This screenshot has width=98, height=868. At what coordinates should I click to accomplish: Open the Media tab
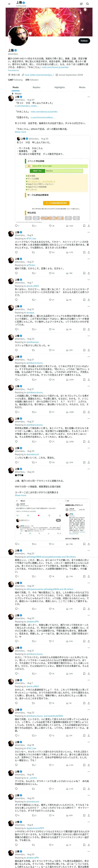pos(82,87)
